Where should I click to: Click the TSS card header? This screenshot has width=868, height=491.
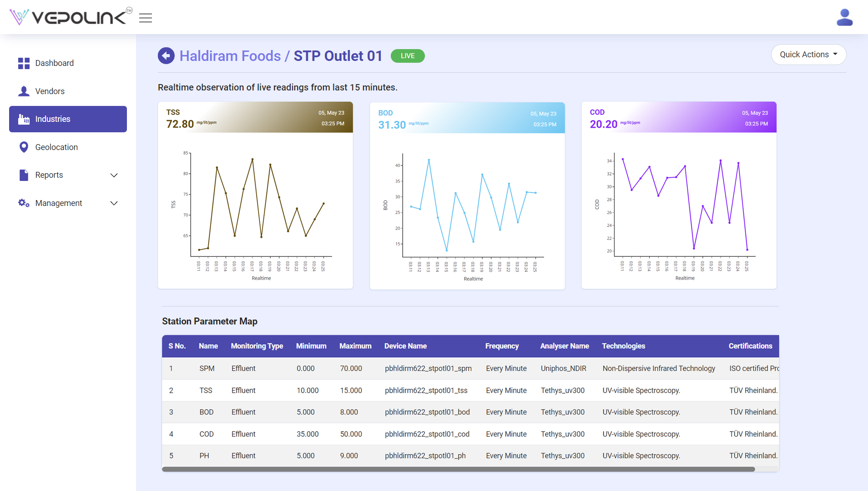click(255, 117)
